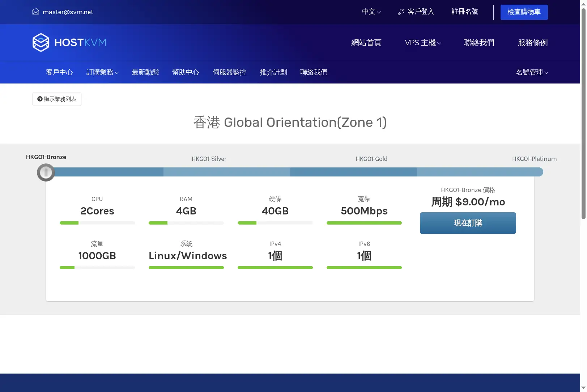Click the 周期 $9.00/mo price text
The height and width of the screenshot is (392, 587).
point(468,202)
